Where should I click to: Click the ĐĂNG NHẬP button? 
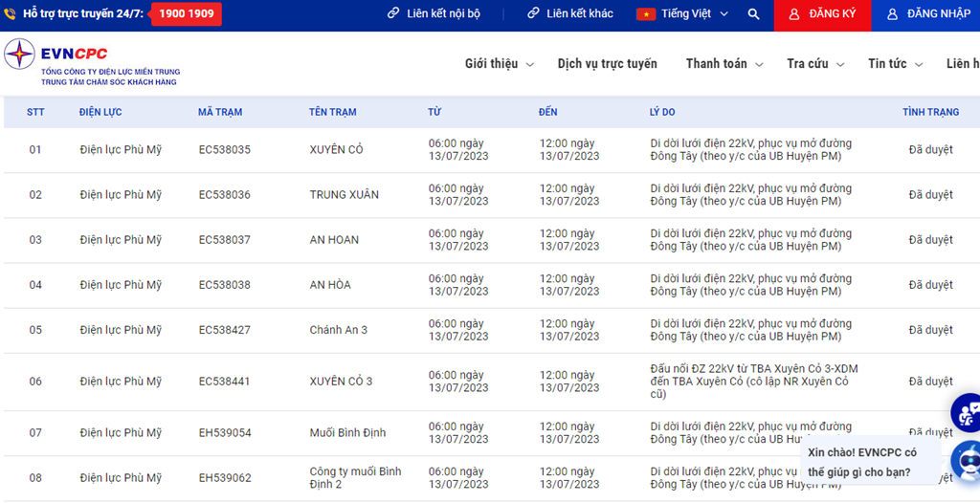(x=925, y=15)
